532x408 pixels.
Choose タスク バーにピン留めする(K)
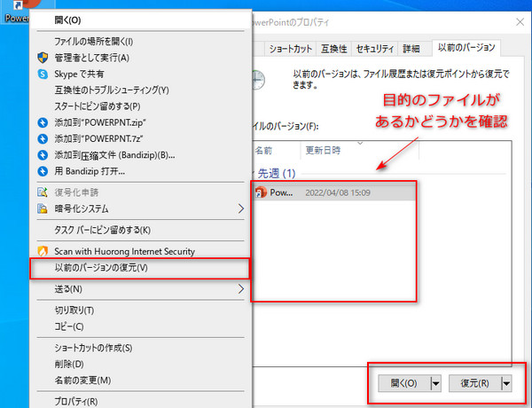pyautogui.click(x=140, y=230)
